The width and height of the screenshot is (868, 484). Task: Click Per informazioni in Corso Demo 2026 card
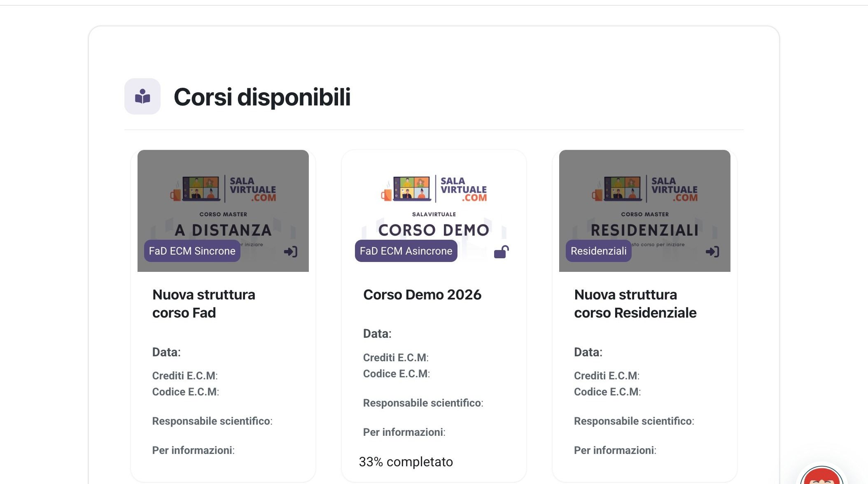point(404,432)
